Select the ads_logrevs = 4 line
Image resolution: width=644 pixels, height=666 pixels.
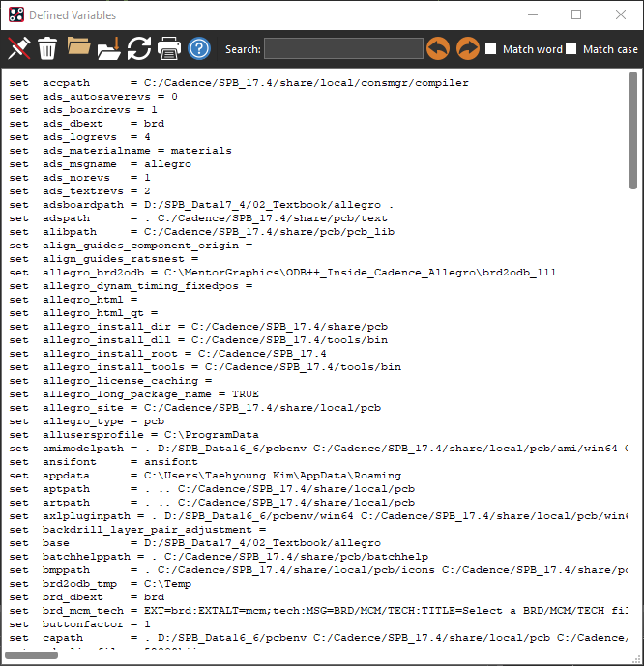tap(80, 137)
